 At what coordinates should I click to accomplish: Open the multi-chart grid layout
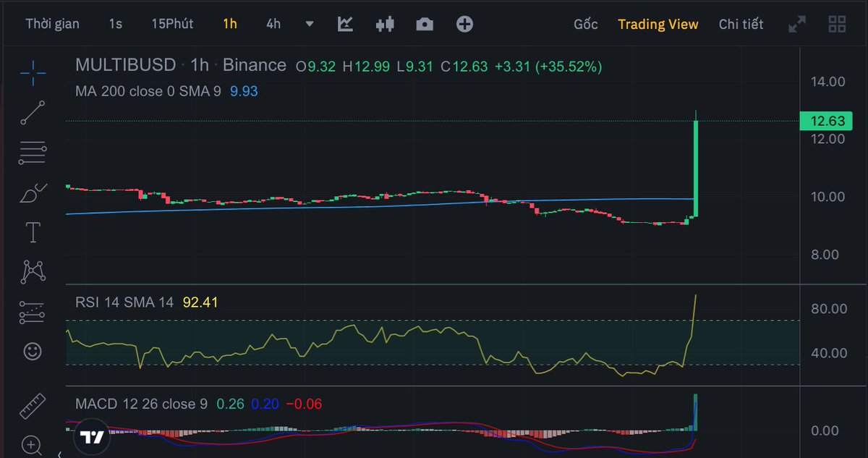coord(837,24)
